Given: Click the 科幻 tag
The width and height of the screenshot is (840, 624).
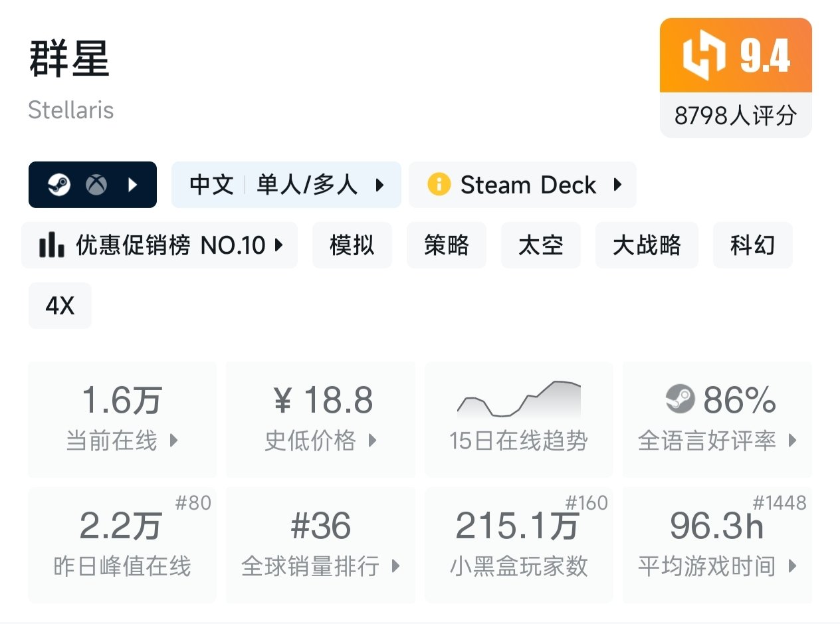Looking at the screenshot, I should 752,245.
